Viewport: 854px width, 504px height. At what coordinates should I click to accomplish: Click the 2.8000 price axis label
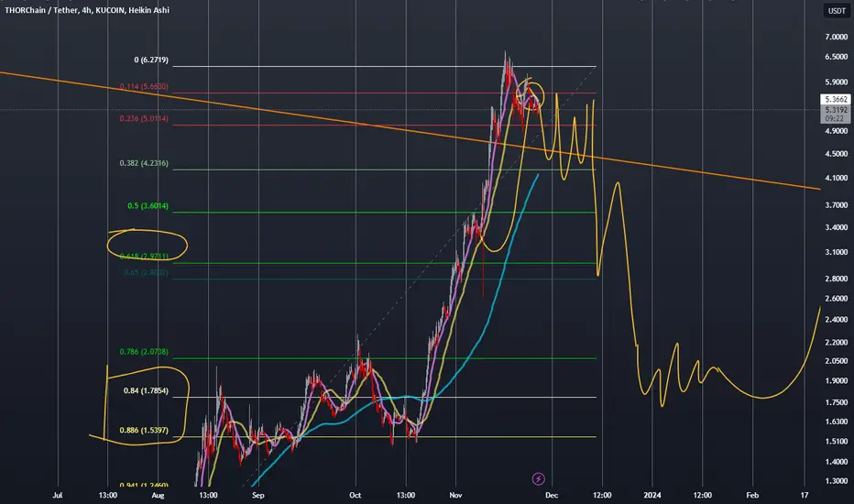pyautogui.click(x=836, y=279)
